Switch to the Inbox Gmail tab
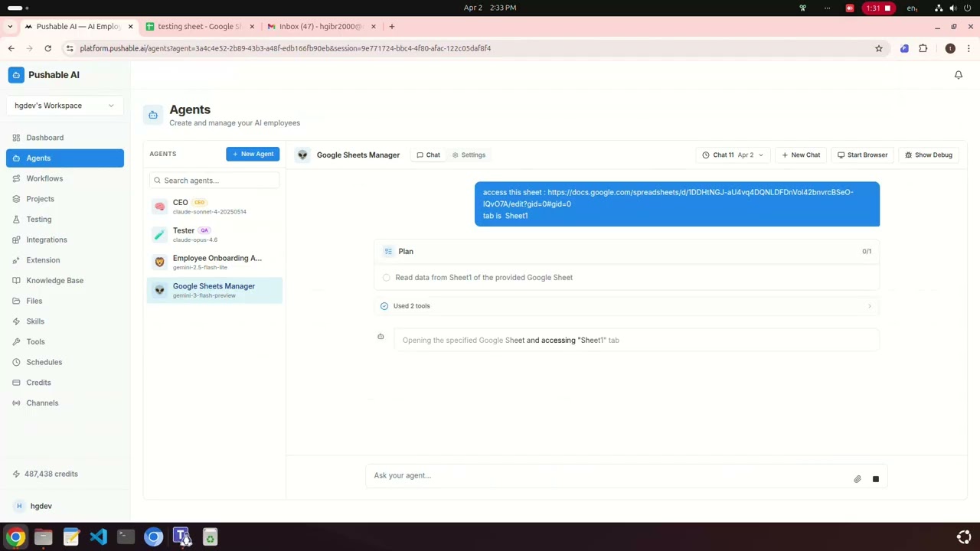This screenshot has width=980, height=551. [319, 26]
